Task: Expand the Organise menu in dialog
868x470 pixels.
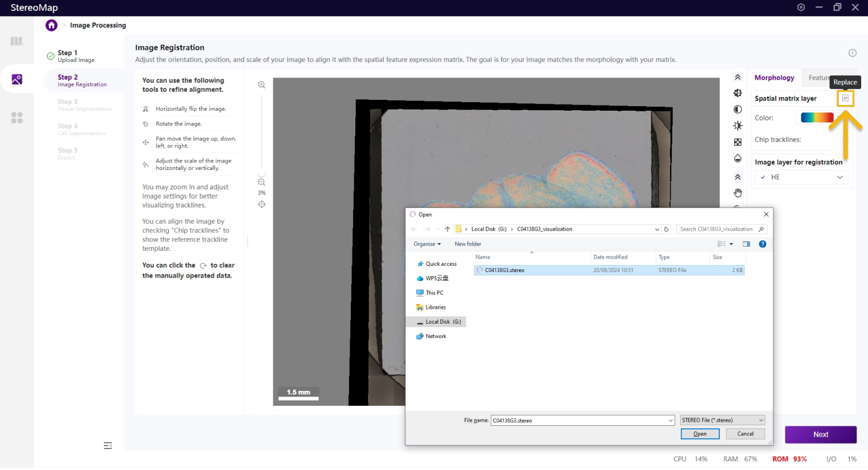Action: 427,244
